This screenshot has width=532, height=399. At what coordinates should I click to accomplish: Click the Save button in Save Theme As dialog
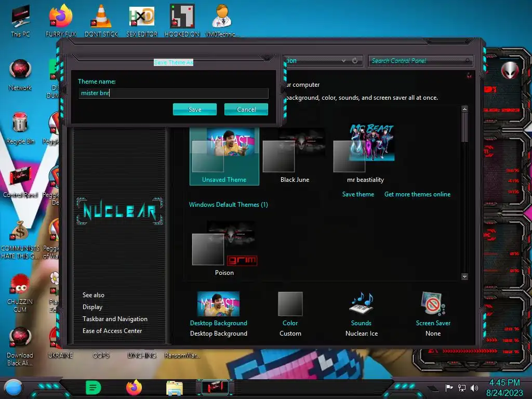coord(194,109)
